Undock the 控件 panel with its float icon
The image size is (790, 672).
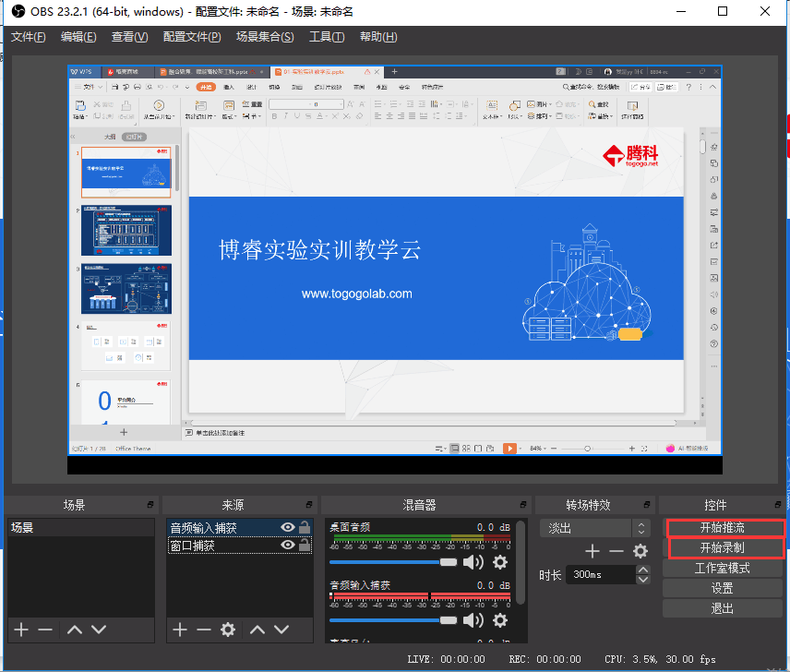coord(778,505)
